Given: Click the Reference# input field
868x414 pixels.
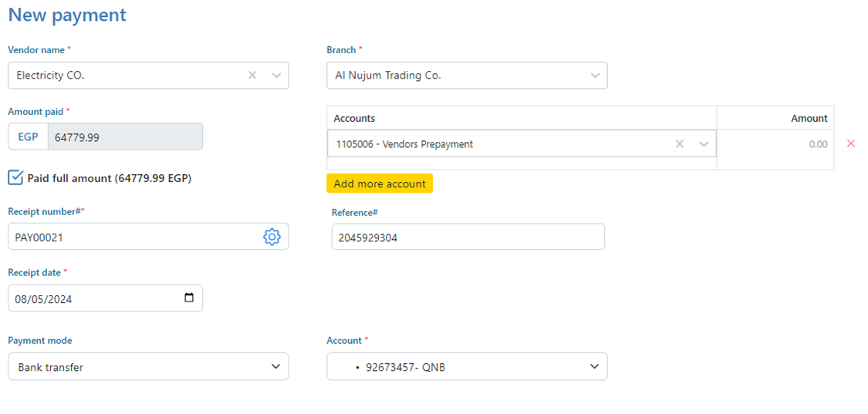Looking at the screenshot, I should [468, 237].
